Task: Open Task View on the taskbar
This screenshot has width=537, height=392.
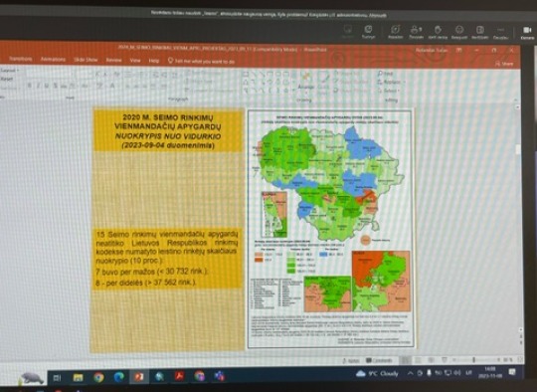Action: point(57,378)
